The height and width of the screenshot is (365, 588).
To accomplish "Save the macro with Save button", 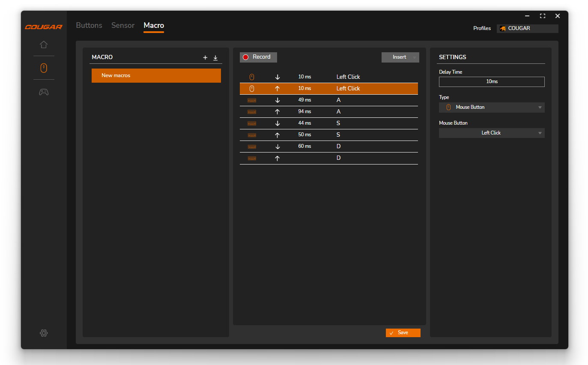I will (403, 333).
